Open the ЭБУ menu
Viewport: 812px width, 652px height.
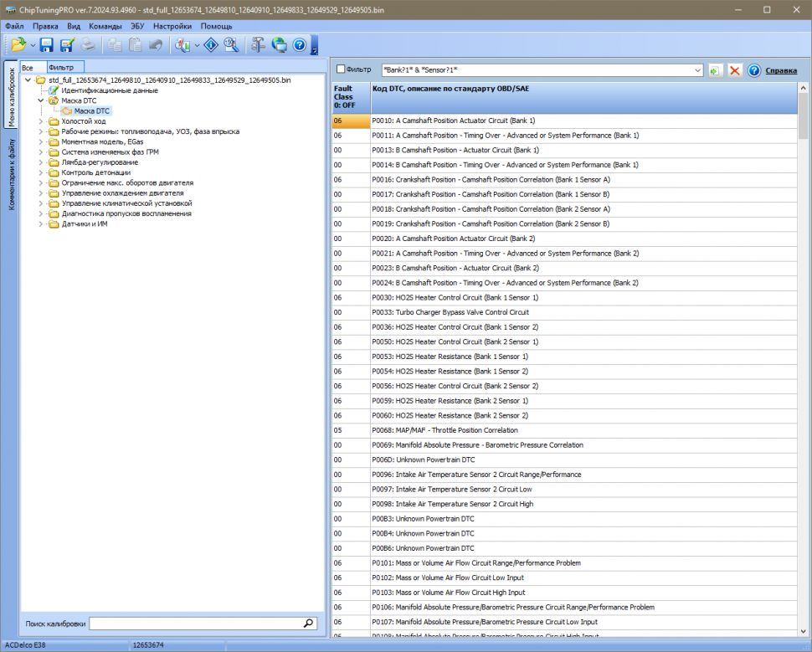point(137,26)
